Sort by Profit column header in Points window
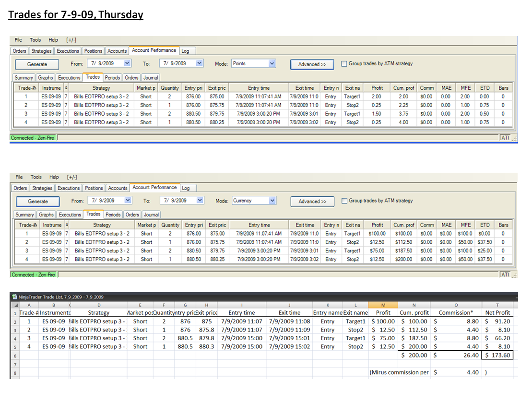The width and height of the screenshot is (532, 403). click(x=377, y=88)
